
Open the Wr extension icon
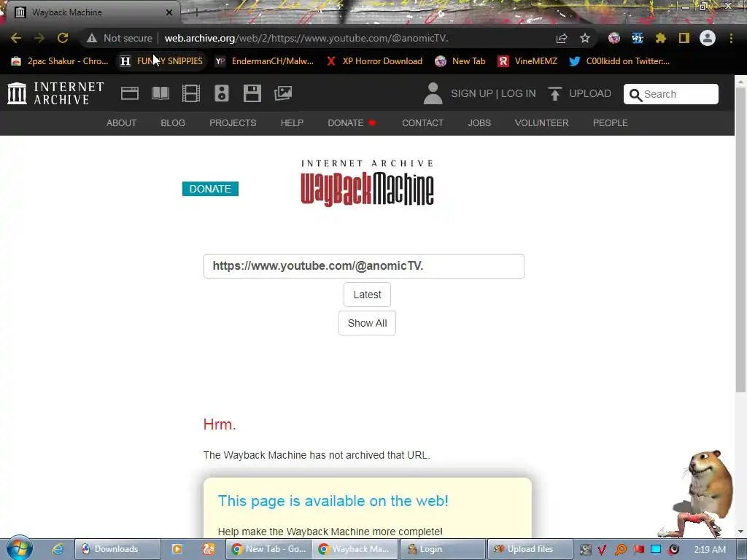point(638,38)
